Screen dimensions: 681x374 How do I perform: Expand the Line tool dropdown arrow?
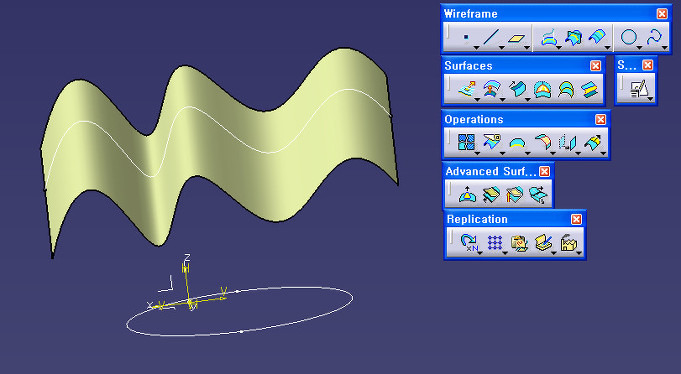point(502,47)
